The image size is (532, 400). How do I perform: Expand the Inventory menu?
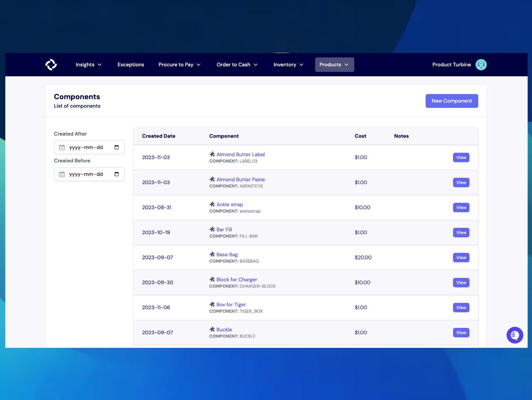tap(288, 65)
